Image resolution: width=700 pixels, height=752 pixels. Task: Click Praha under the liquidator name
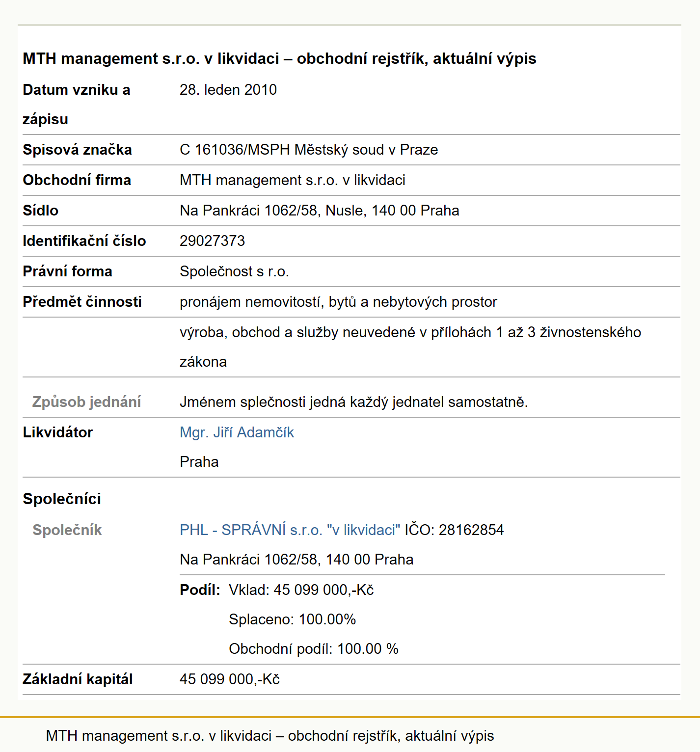pyautogui.click(x=199, y=462)
